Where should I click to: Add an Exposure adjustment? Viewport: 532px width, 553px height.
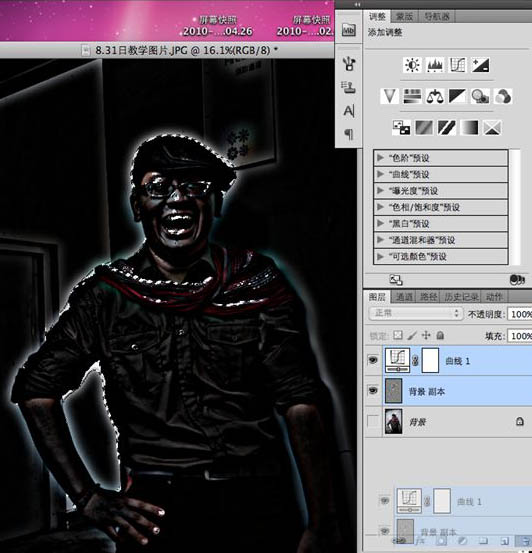480,65
